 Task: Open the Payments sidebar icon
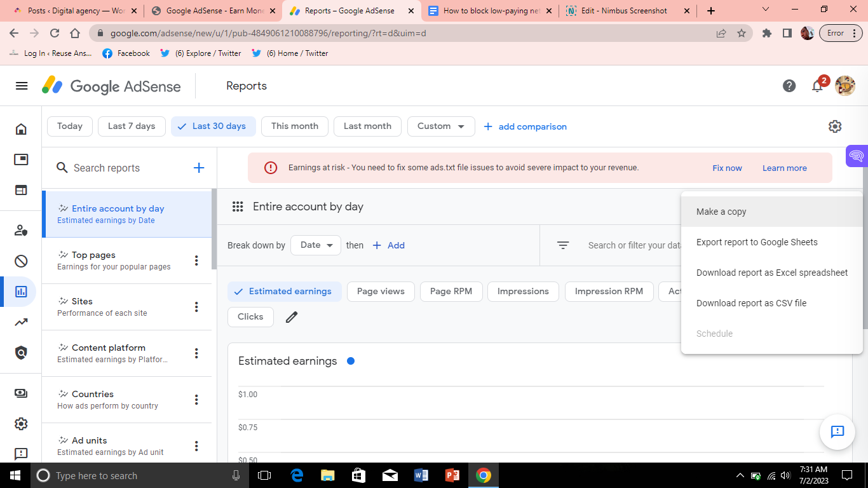click(x=21, y=393)
